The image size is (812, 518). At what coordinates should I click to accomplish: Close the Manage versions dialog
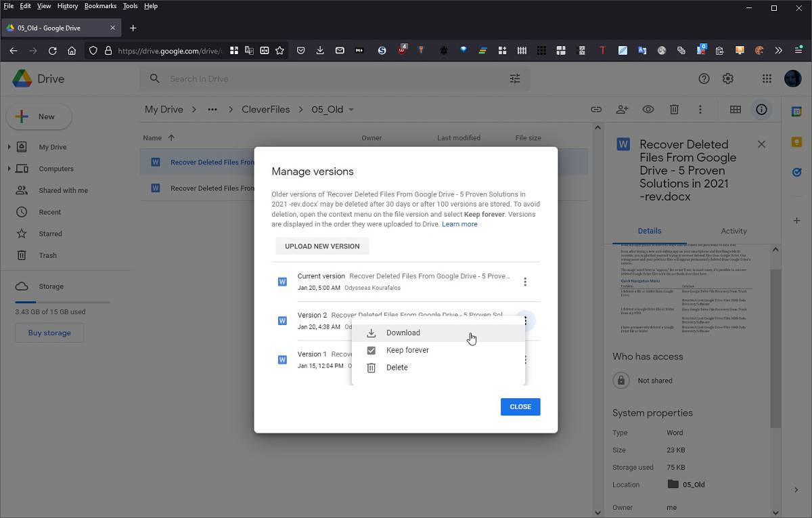520,406
